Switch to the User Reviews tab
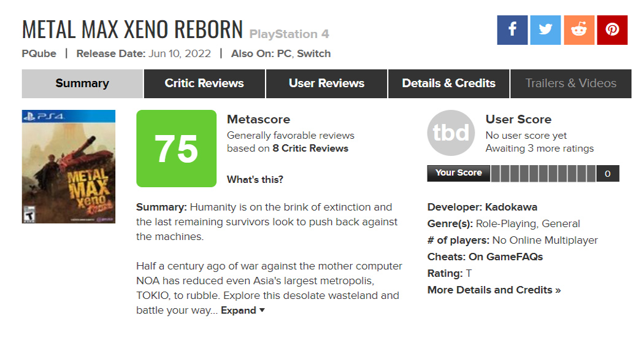 [326, 83]
